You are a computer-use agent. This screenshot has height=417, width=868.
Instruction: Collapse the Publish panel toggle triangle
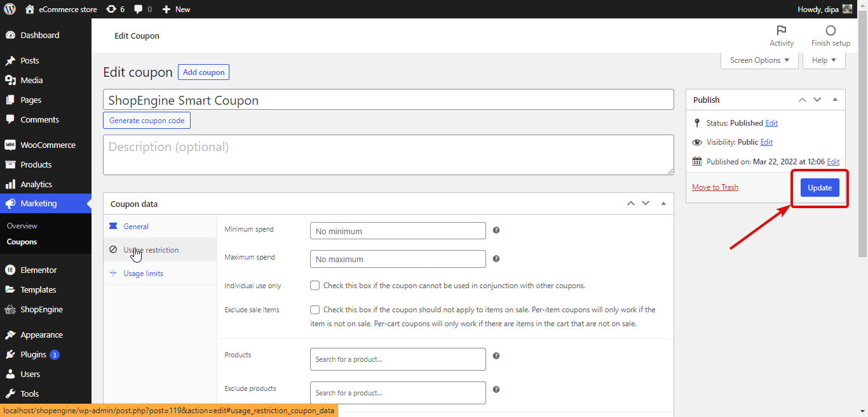[x=835, y=100]
